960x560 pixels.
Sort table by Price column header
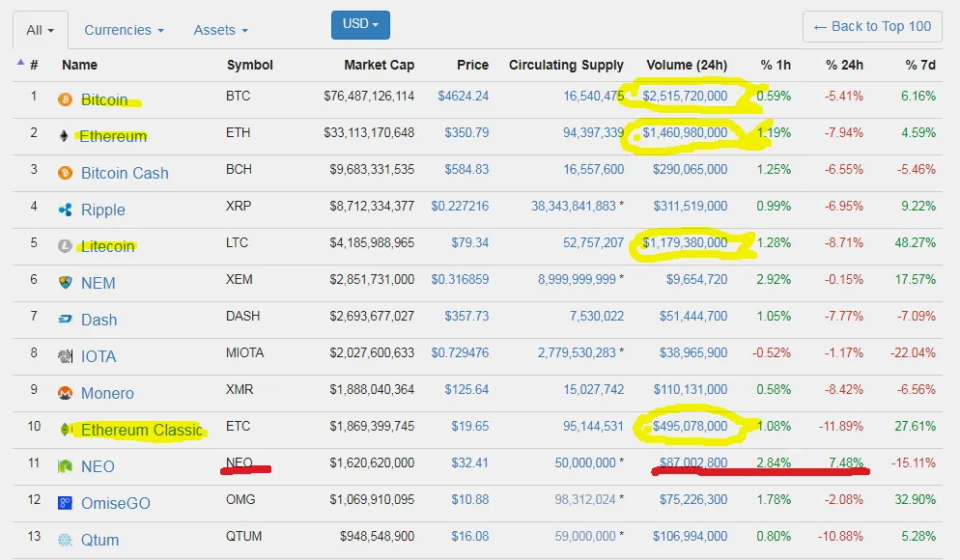tap(472, 65)
